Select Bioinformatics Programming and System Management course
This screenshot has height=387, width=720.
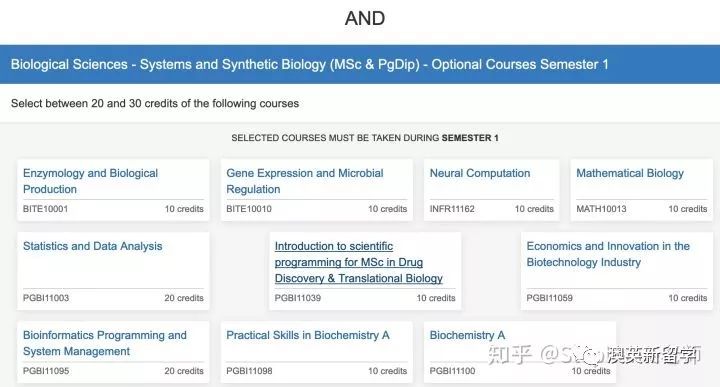click(x=105, y=343)
